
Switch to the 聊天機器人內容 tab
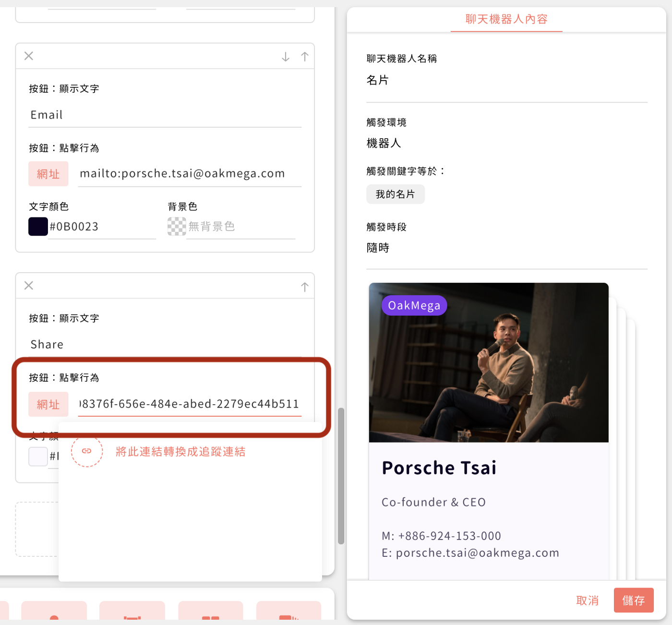[506, 19]
